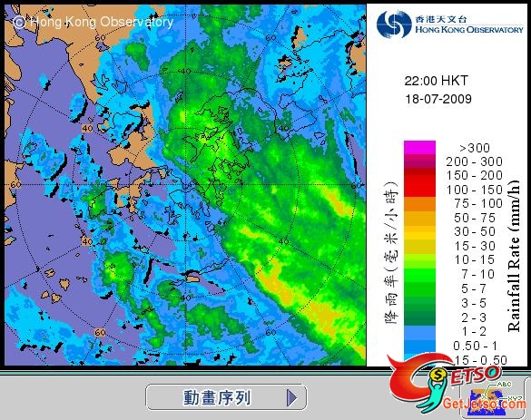
Task: Click the 22:00 HKT time label
Action: (x=437, y=81)
